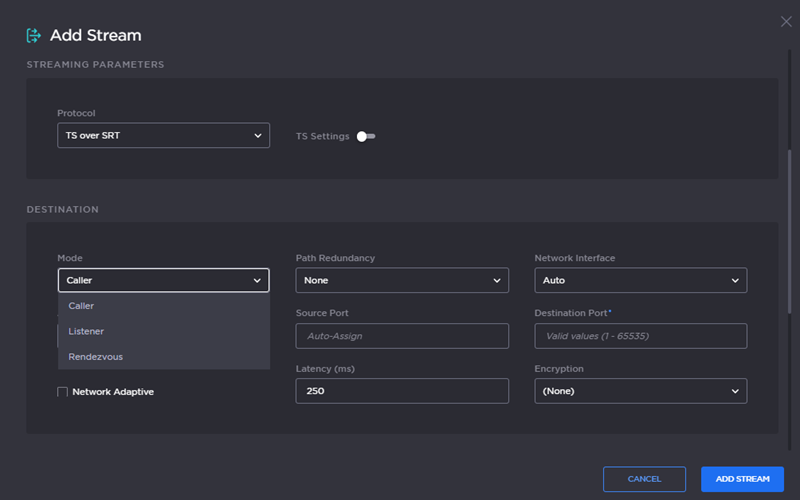Toggle the TS Settings switch
The image size is (800, 500).
pos(365,136)
